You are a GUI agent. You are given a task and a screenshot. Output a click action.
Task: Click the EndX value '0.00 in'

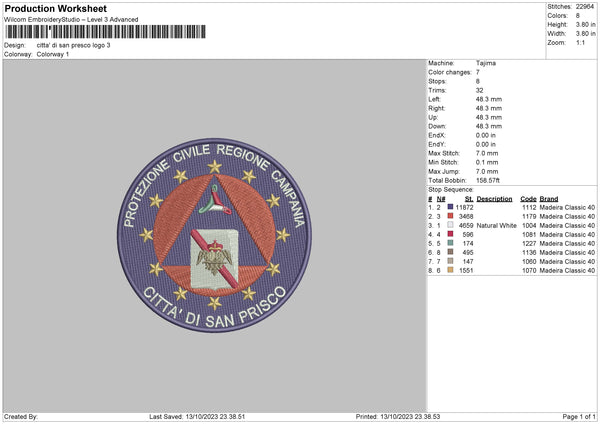point(486,135)
